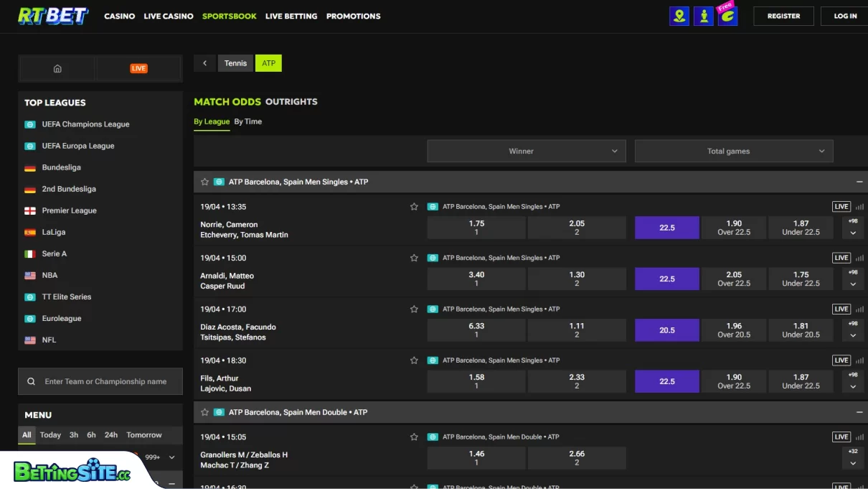The image size is (868, 489).
Task: Open the Euroleague link
Action: coord(62,319)
